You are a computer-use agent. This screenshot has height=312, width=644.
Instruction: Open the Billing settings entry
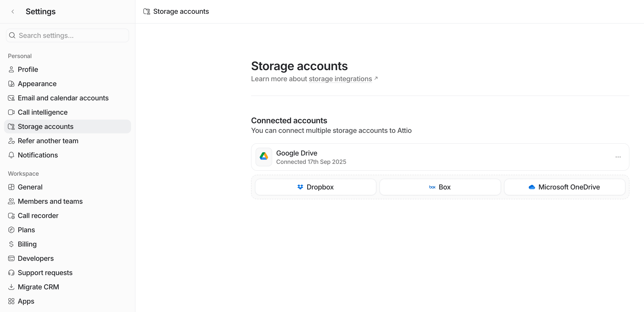click(27, 244)
